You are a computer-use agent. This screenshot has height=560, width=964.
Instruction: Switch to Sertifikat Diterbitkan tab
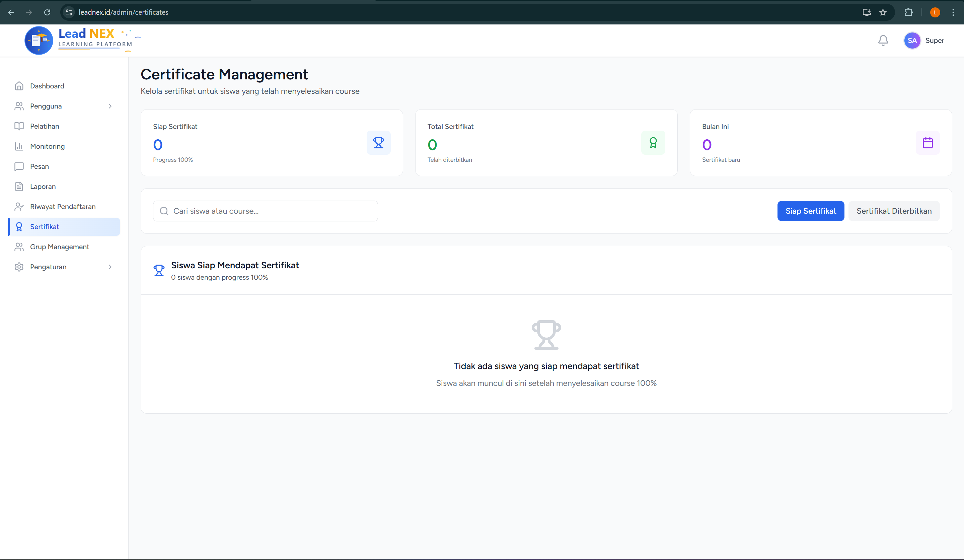tap(894, 211)
